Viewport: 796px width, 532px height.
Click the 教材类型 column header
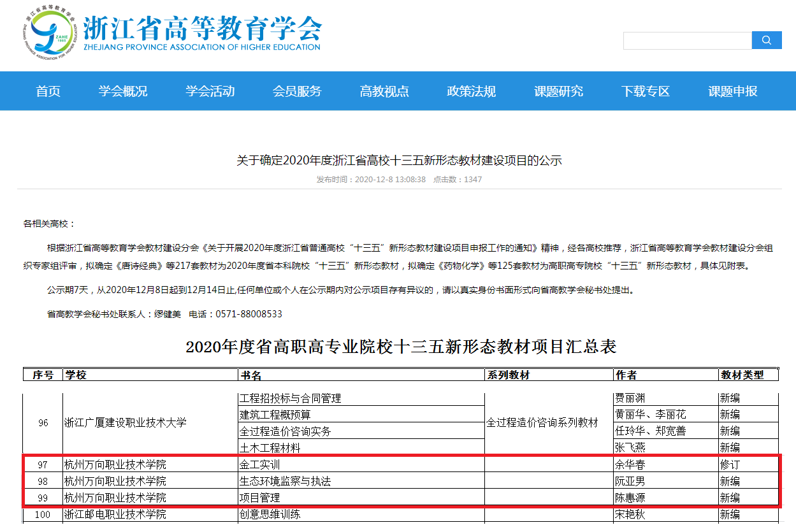pos(742,375)
